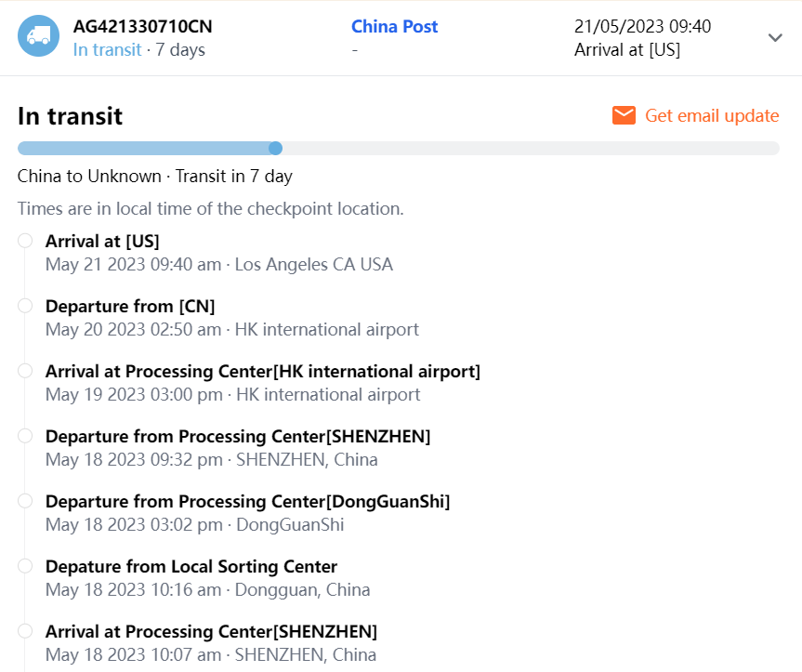Screen dimensions: 802x672
Task: Click the blue delivery truck icon
Action: pyautogui.click(x=39, y=37)
